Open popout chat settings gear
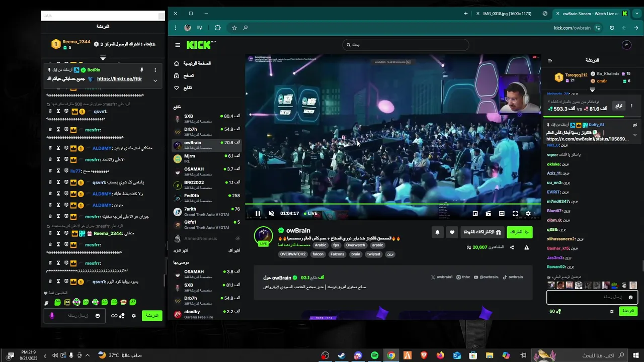The image size is (644, 362). [134, 316]
